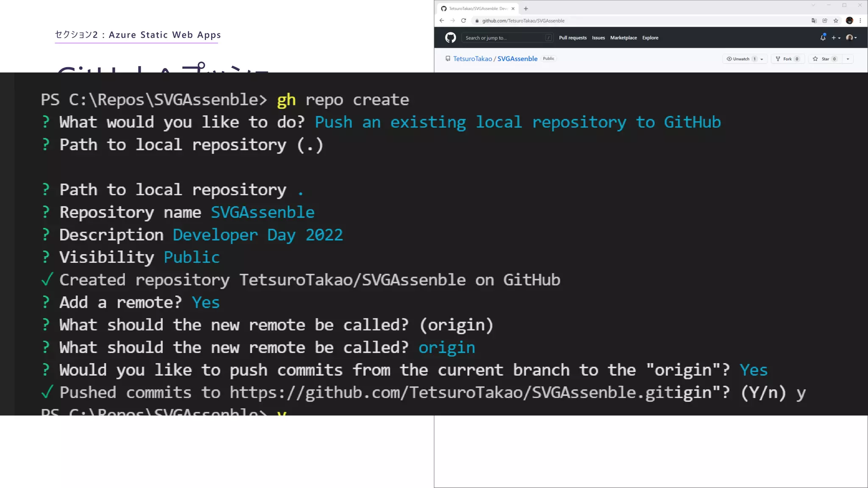This screenshot has width=868, height=488.
Task: Click the translate page icon
Action: click(814, 21)
